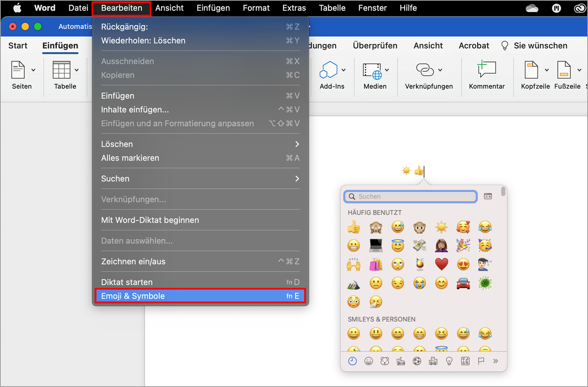Click Creative Cloud menu bar icon
Image resolution: width=588 pixels, height=387 pixels.
[x=580, y=8]
